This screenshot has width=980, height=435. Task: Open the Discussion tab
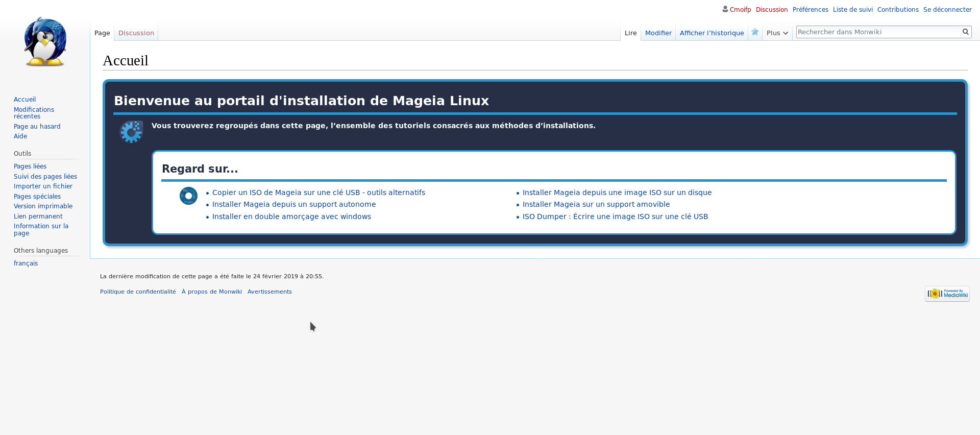pyautogui.click(x=136, y=33)
